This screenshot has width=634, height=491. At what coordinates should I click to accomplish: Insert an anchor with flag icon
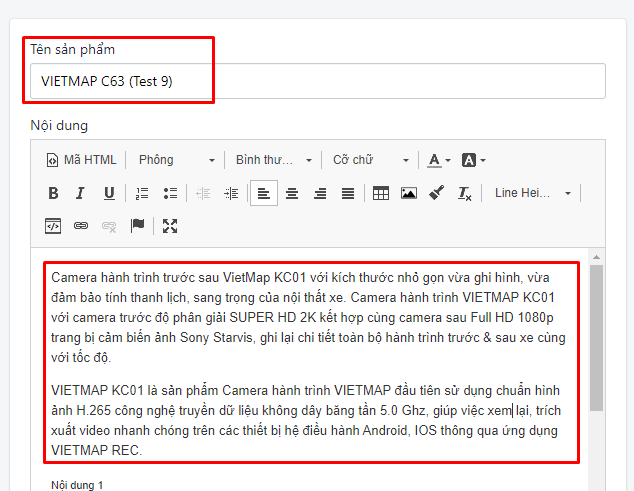click(137, 226)
